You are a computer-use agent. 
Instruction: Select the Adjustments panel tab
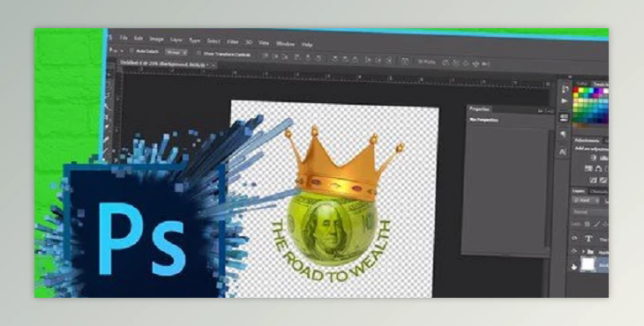(587, 140)
